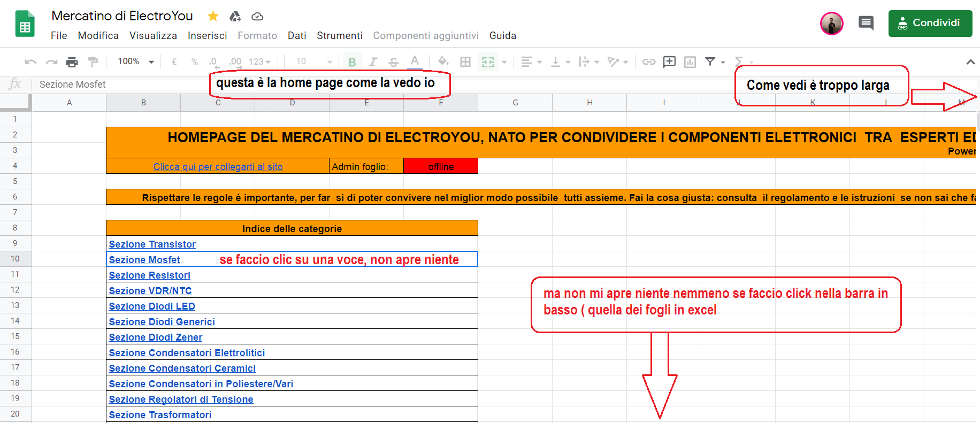This screenshot has width=980, height=423.
Task: Collapse the toolbar with the top-right chevron
Action: tap(970, 62)
